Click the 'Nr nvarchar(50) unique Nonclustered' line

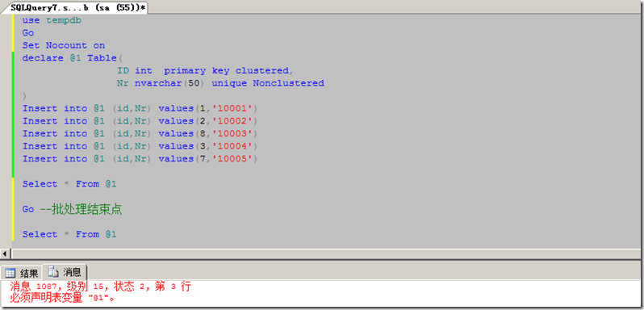(220, 83)
